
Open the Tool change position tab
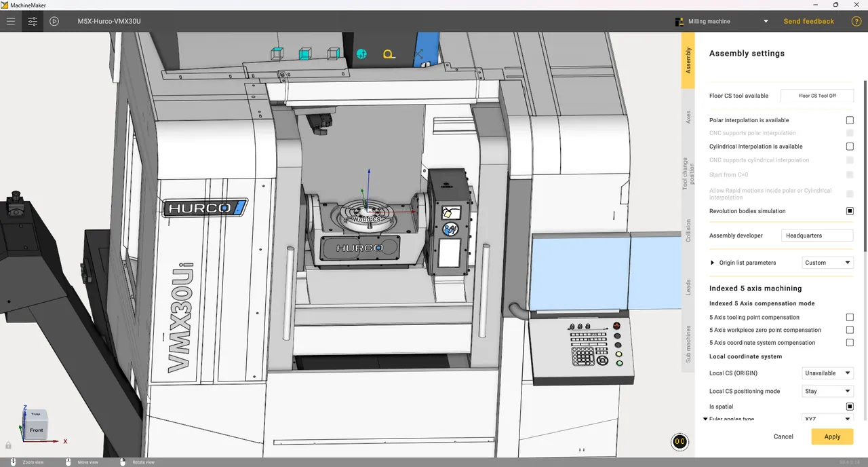[688, 172]
